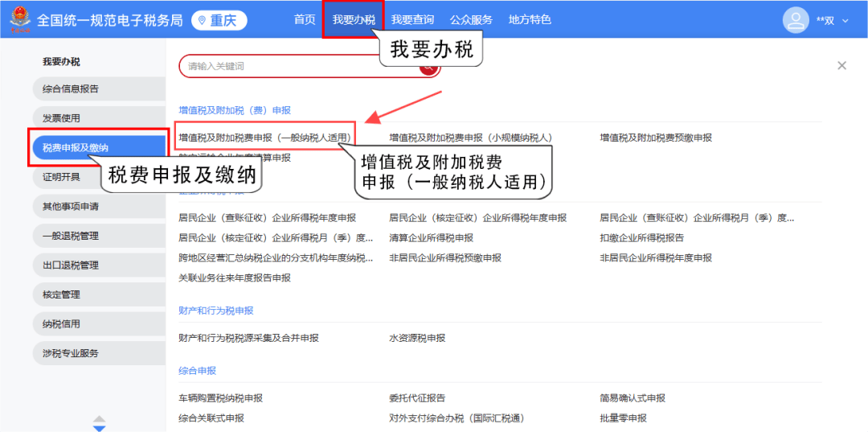Close the menu panel with X icon
This screenshot has height=432, width=868.
[x=841, y=65]
